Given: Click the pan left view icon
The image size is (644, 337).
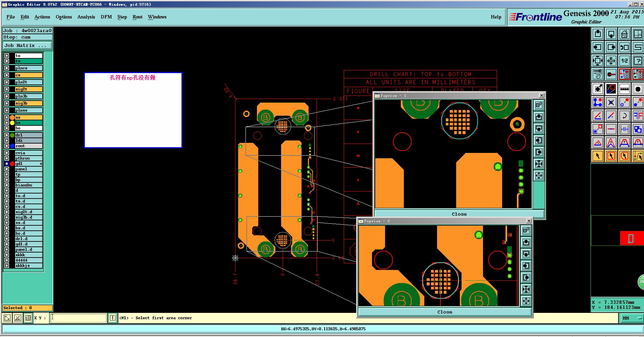Looking at the screenshot, I should (598, 47).
